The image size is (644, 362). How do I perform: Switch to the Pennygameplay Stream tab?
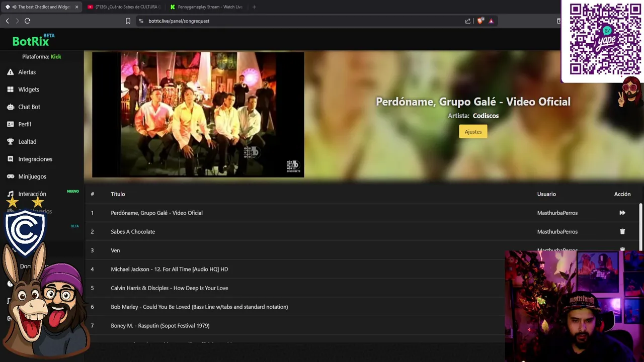[206, 7]
